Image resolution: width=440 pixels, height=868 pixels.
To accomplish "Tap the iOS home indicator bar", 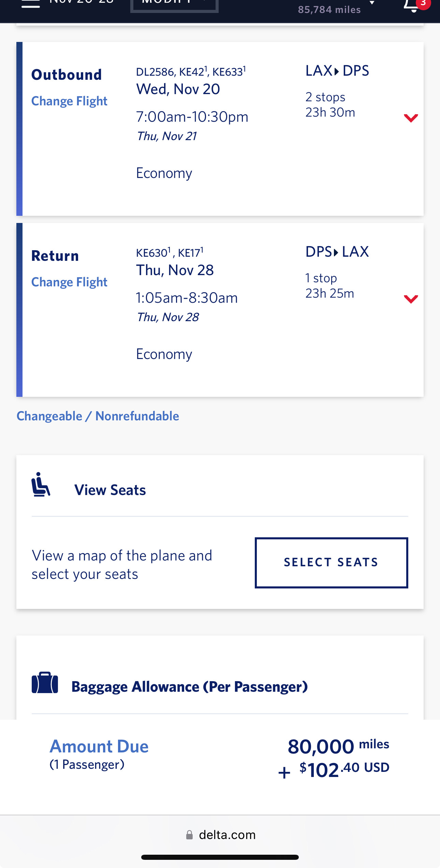I will pos(220,857).
